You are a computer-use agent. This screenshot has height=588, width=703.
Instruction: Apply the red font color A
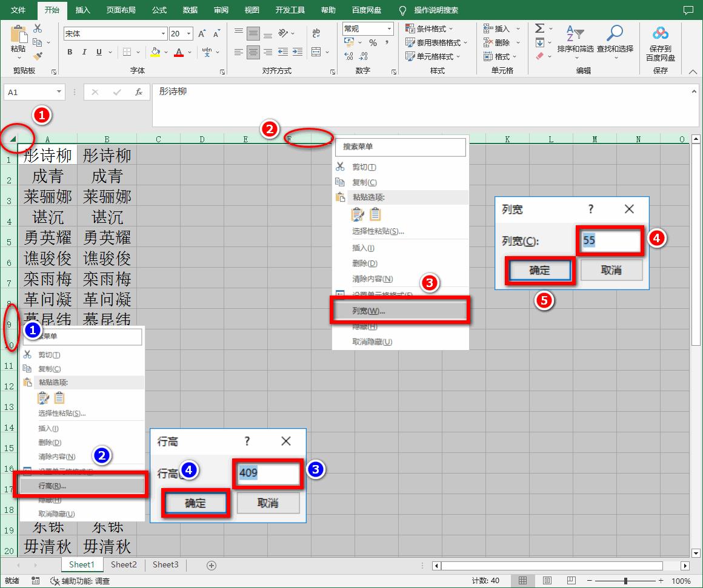point(179,53)
